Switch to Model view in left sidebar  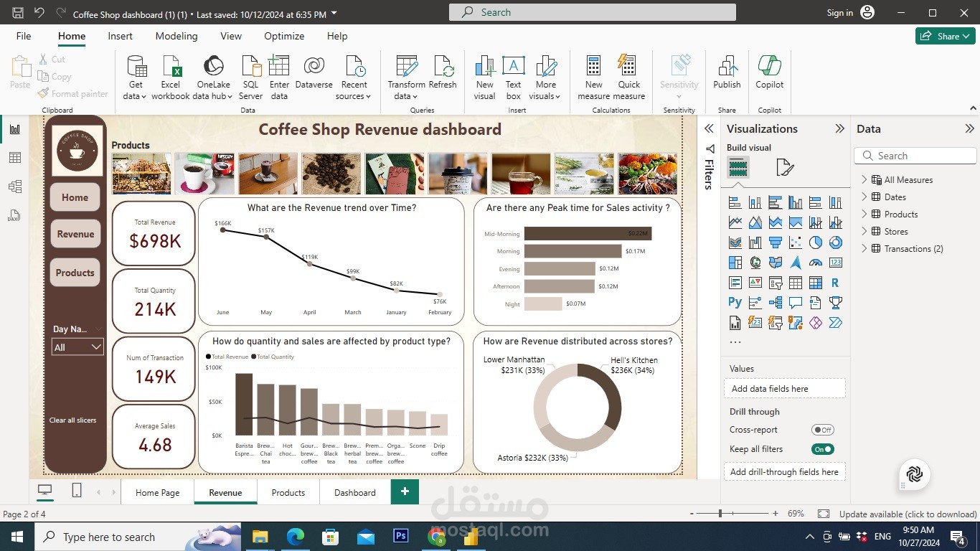pos(14,187)
